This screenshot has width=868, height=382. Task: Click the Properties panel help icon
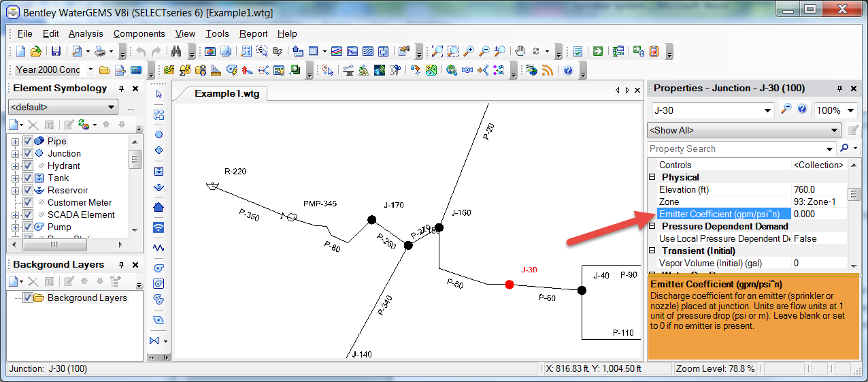[x=802, y=110]
